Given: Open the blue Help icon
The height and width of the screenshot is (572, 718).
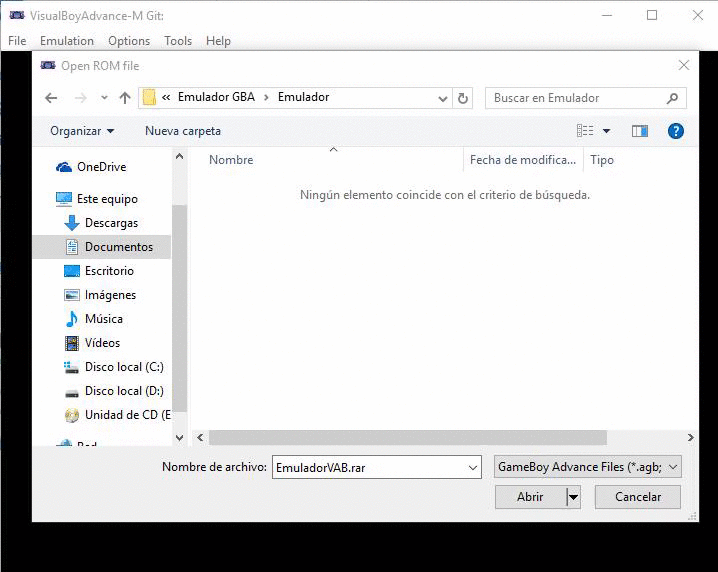Looking at the screenshot, I should pyautogui.click(x=676, y=131).
